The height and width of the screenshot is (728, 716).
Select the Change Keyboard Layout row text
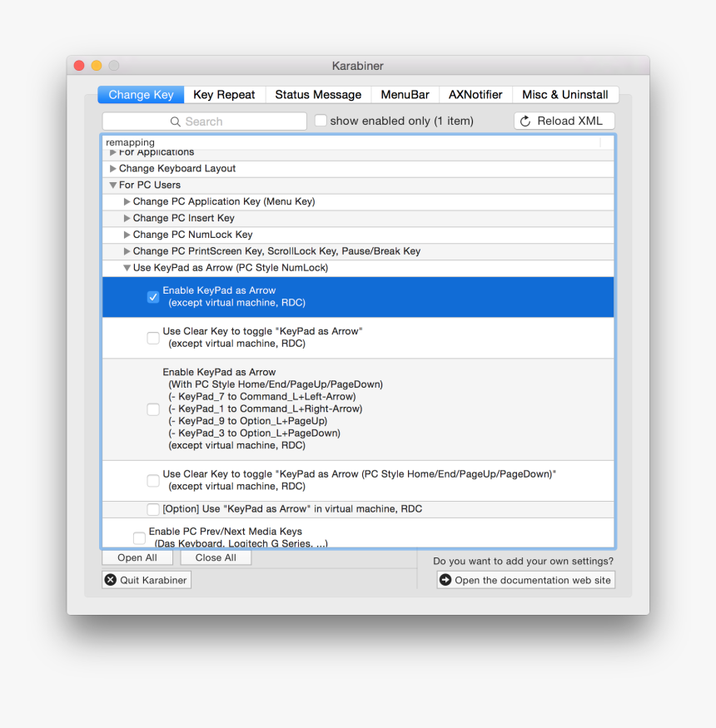click(177, 169)
